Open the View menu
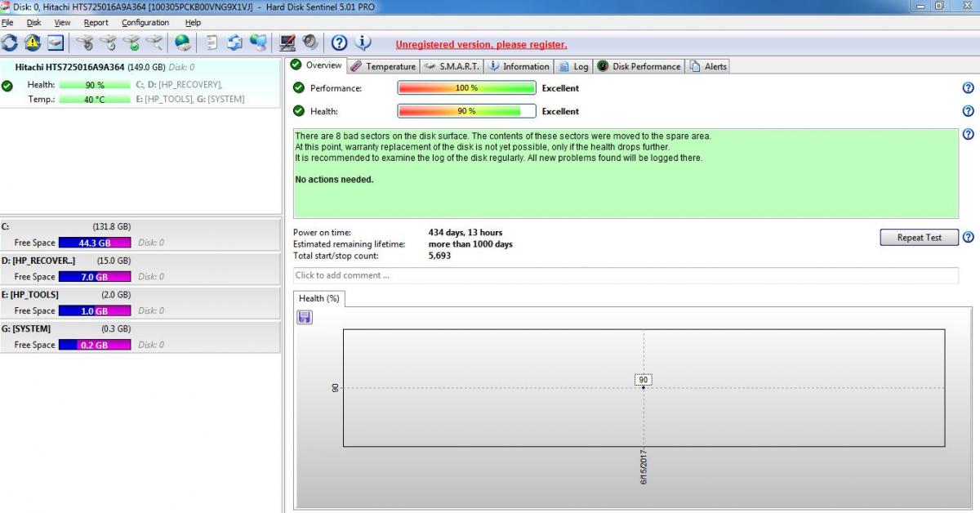 (62, 23)
